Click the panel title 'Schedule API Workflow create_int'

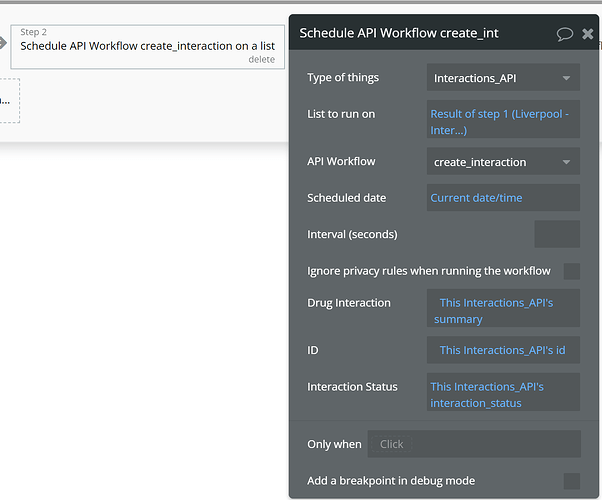coord(399,34)
